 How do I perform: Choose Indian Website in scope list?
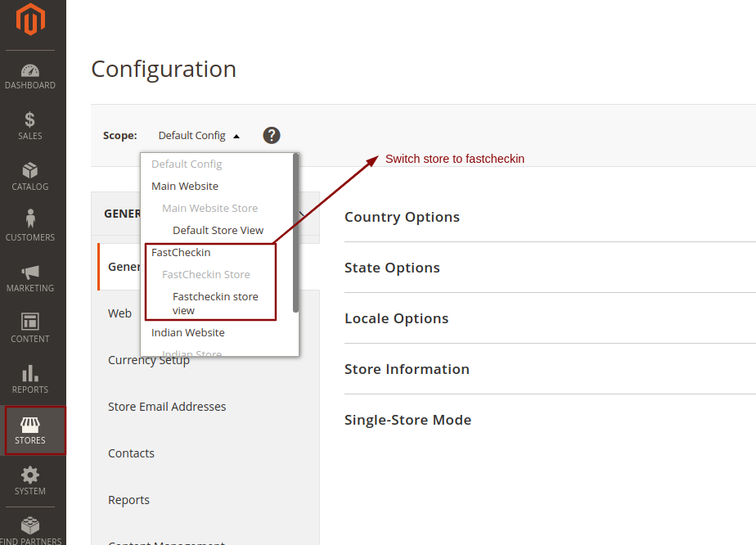[x=188, y=333]
